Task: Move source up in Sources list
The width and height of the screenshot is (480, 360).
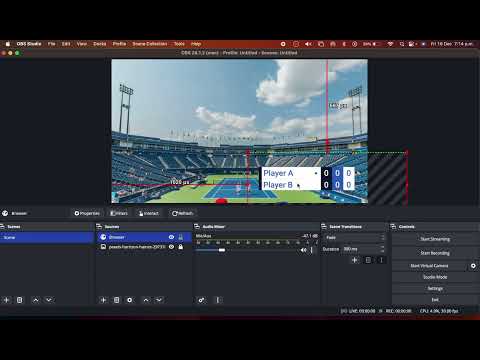Action: tap(146, 300)
